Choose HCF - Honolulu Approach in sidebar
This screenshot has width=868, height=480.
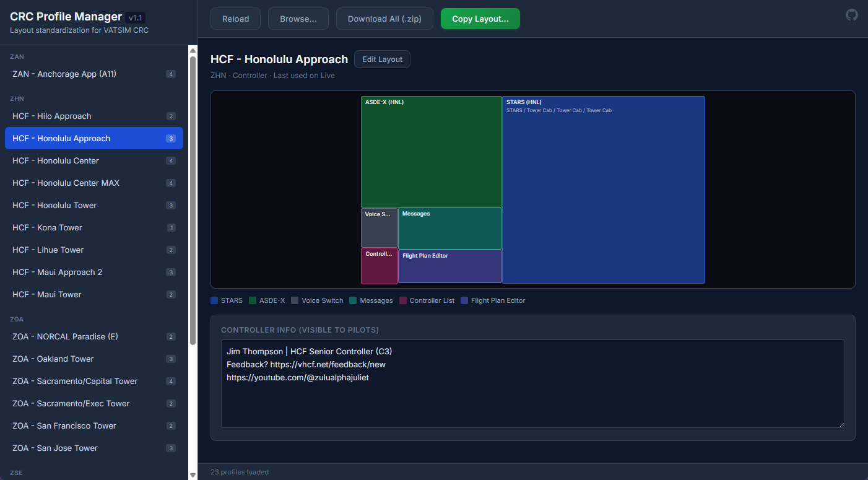94,138
